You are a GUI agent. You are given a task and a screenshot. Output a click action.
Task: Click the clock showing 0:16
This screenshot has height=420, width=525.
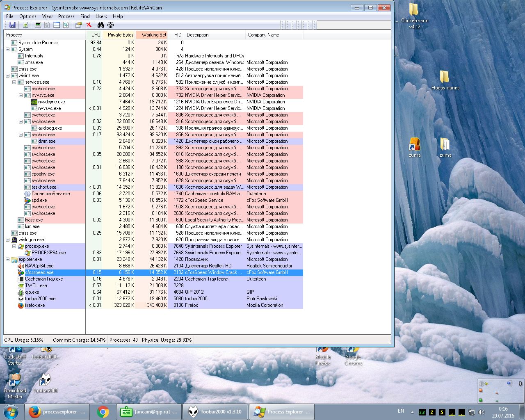coord(503,409)
